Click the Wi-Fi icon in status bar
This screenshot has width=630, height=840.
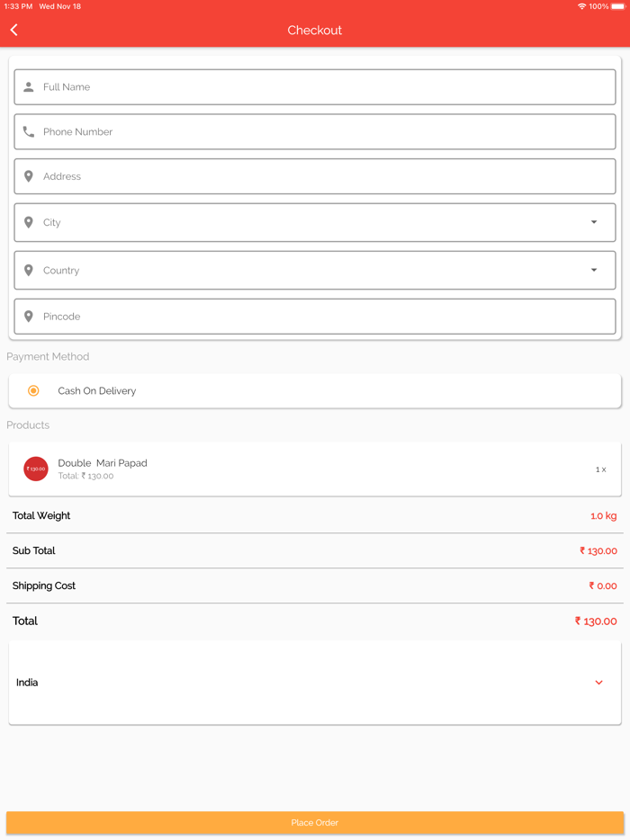coord(581,6)
